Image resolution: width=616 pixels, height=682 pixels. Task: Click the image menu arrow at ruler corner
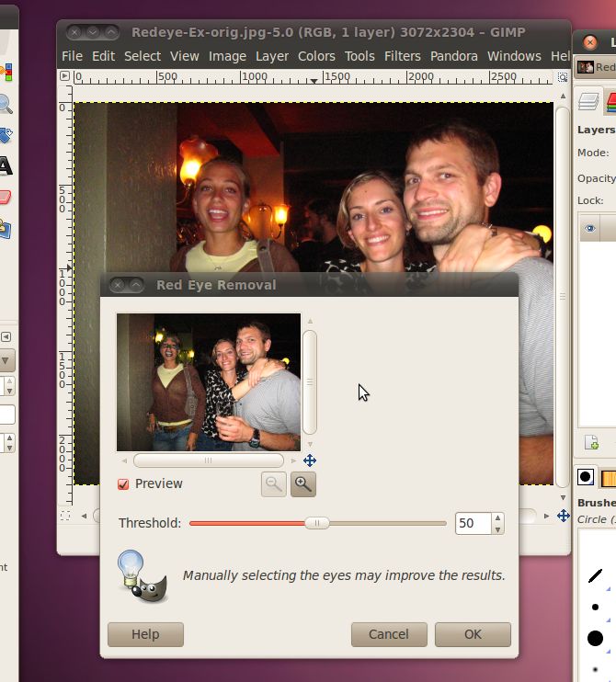pos(64,76)
